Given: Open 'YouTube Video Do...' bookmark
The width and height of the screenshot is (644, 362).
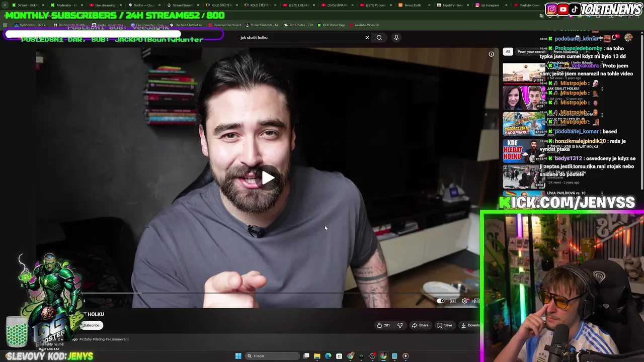Looking at the screenshot, I should coord(365,25).
